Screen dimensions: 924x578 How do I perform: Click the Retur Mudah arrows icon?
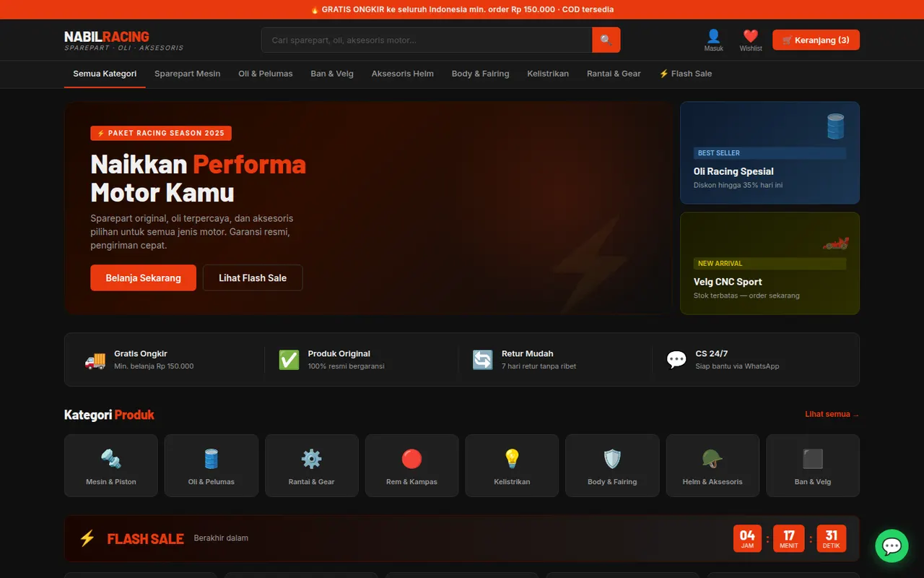pos(483,360)
